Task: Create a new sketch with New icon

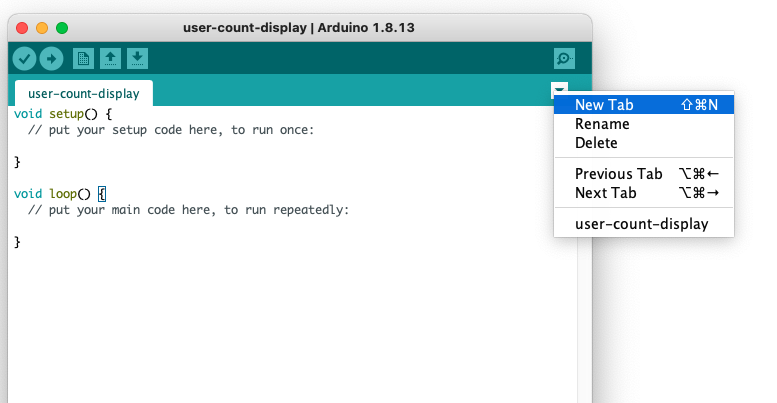Action: 84,59
